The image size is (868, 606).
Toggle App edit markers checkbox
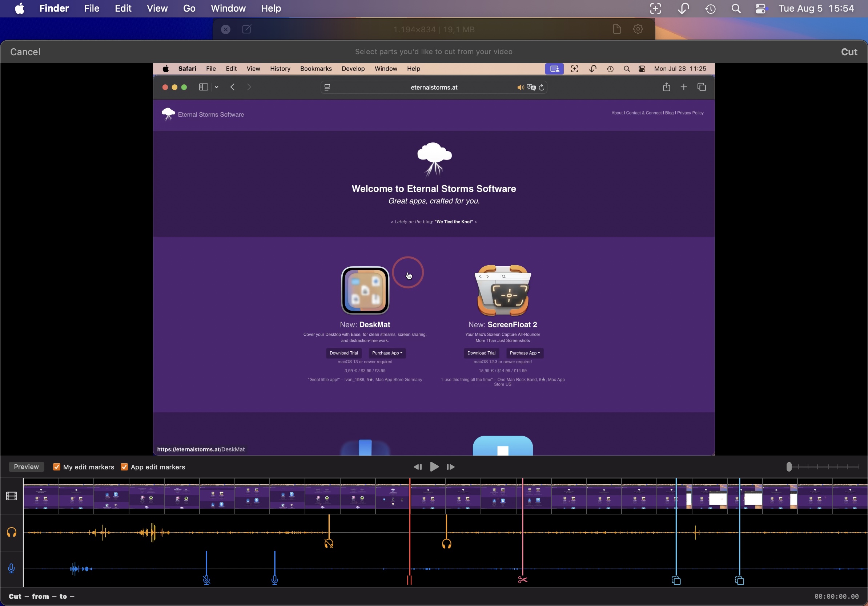[124, 467]
